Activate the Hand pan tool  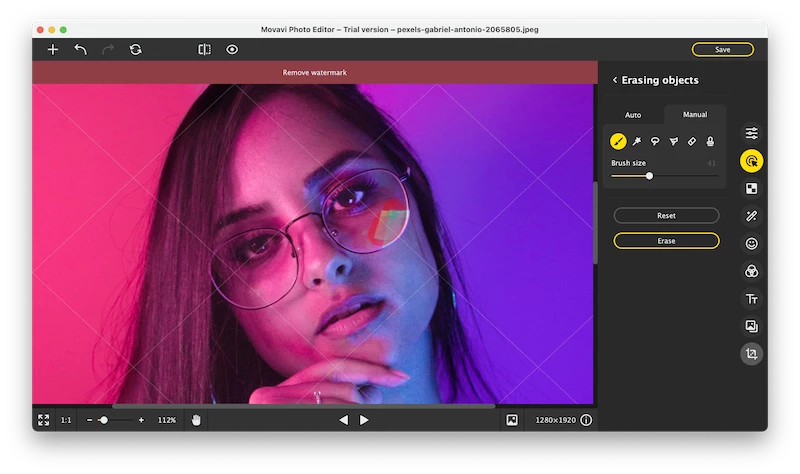pyautogui.click(x=196, y=420)
